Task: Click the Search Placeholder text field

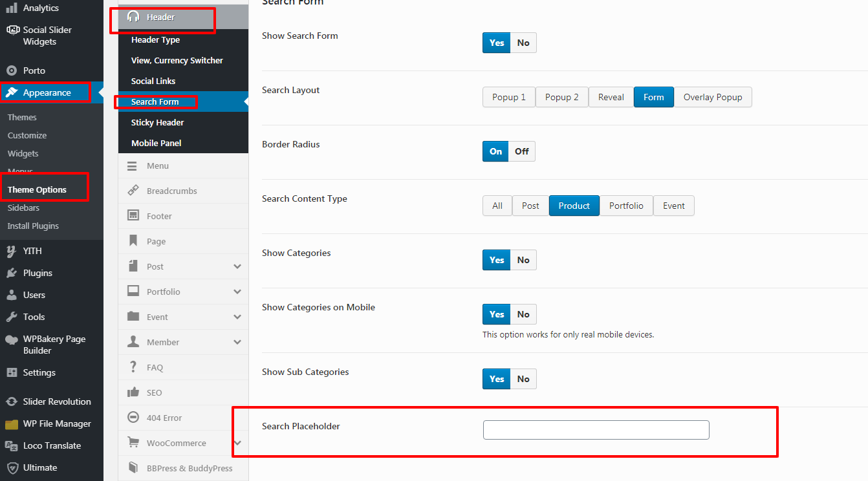Action: tap(596, 430)
